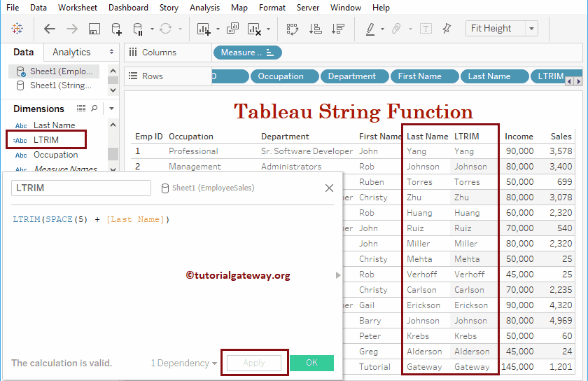Click the Clear Sheet icon

(254, 29)
